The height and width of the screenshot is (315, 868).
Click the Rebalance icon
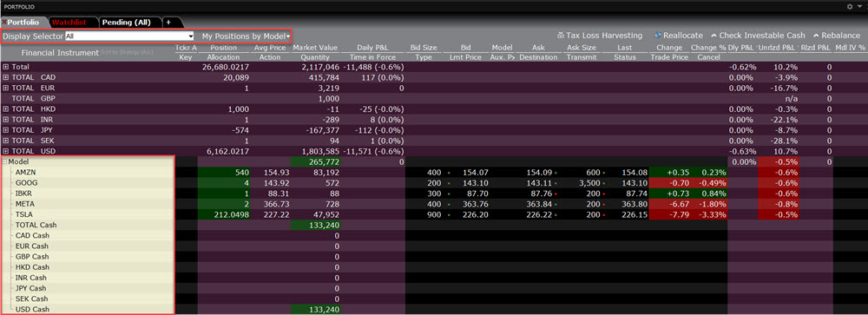tap(816, 36)
